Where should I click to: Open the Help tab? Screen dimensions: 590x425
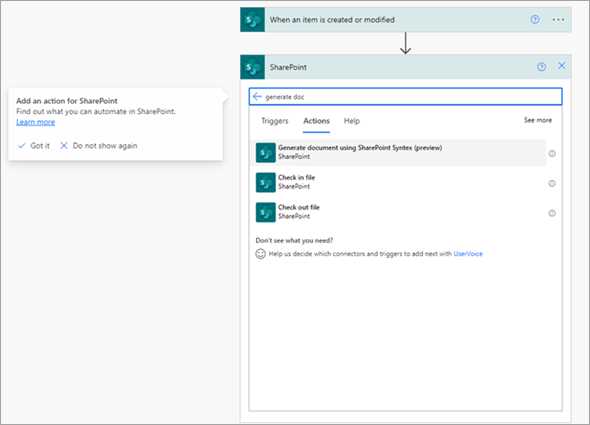click(x=352, y=121)
